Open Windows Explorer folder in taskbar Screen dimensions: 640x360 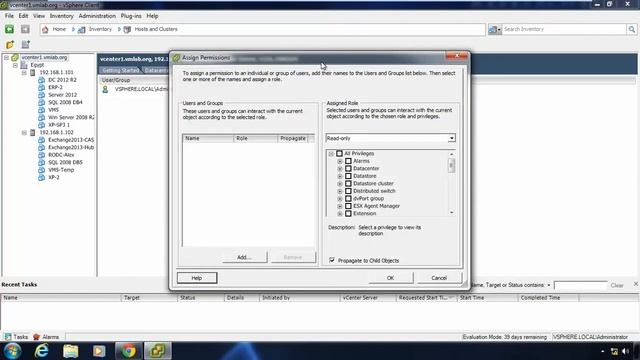(x=71, y=351)
